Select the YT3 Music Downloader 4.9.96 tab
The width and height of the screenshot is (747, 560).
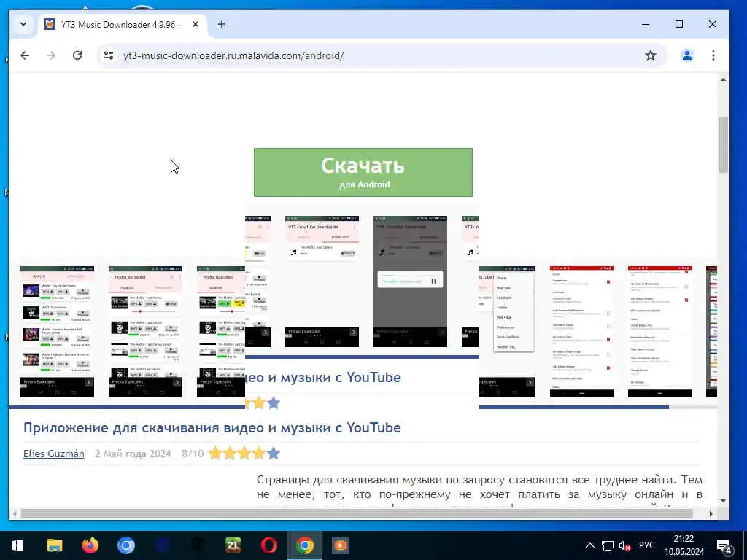pos(123,24)
